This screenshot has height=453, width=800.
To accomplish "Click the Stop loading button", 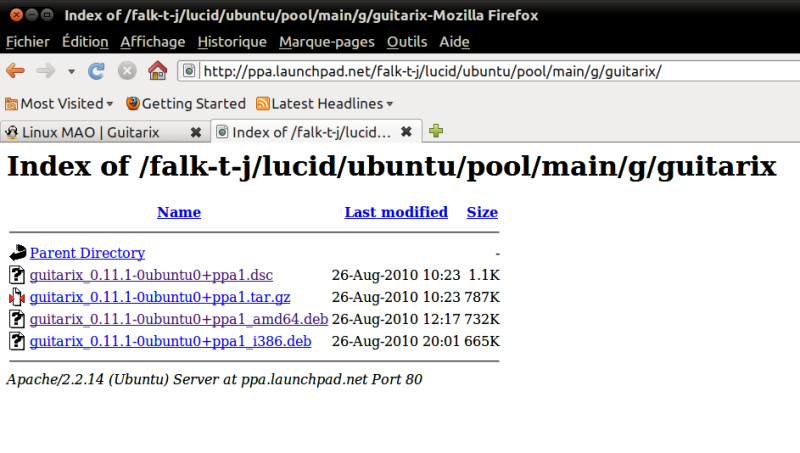I will [127, 71].
